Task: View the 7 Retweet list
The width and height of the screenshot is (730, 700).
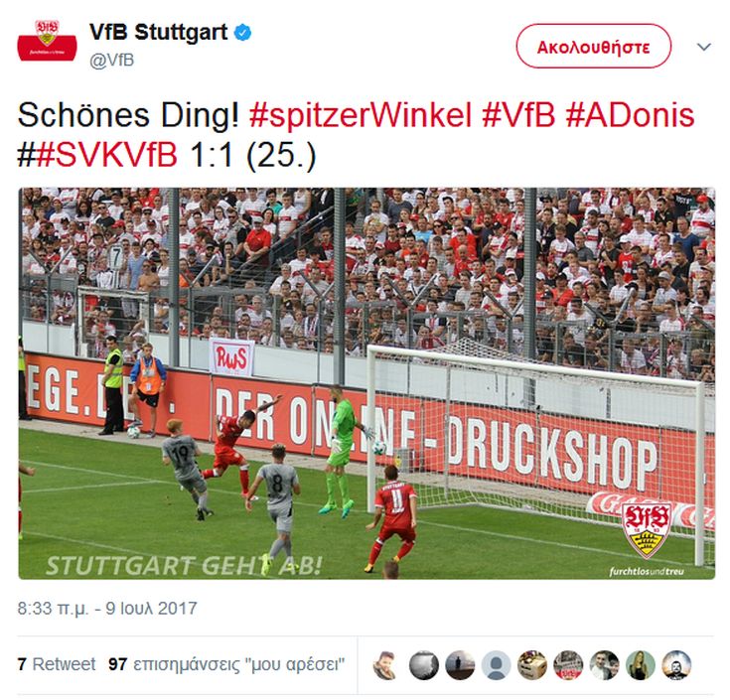Action: pos(57,664)
